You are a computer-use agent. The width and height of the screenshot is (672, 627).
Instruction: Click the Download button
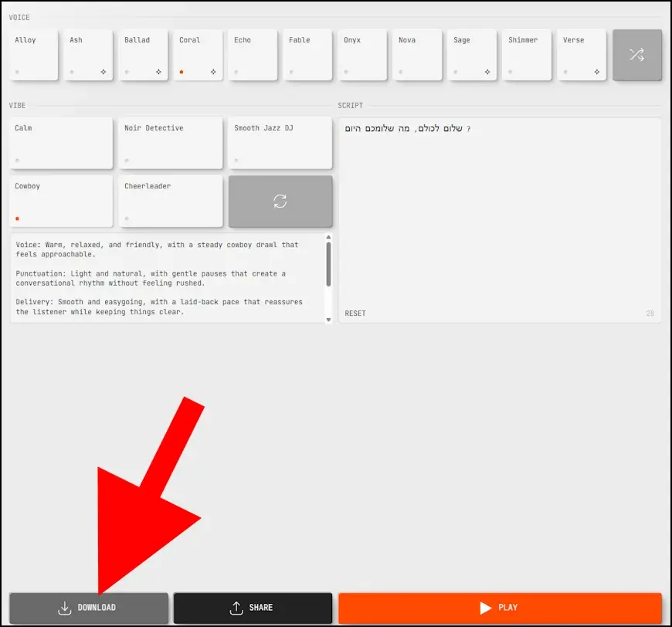tap(88, 608)
